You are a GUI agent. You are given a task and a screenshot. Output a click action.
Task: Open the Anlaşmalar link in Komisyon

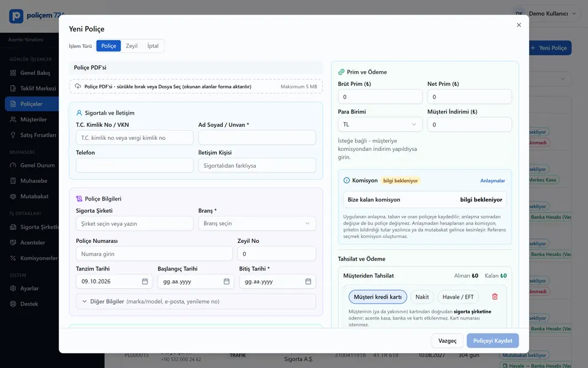point(492,180)
